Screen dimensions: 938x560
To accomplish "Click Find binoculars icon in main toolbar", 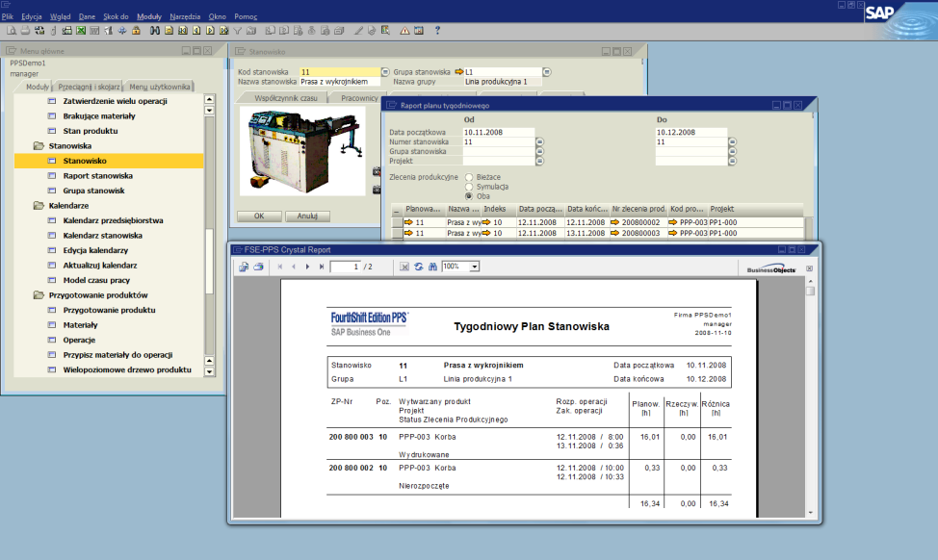I will click(x=154, y=31).
